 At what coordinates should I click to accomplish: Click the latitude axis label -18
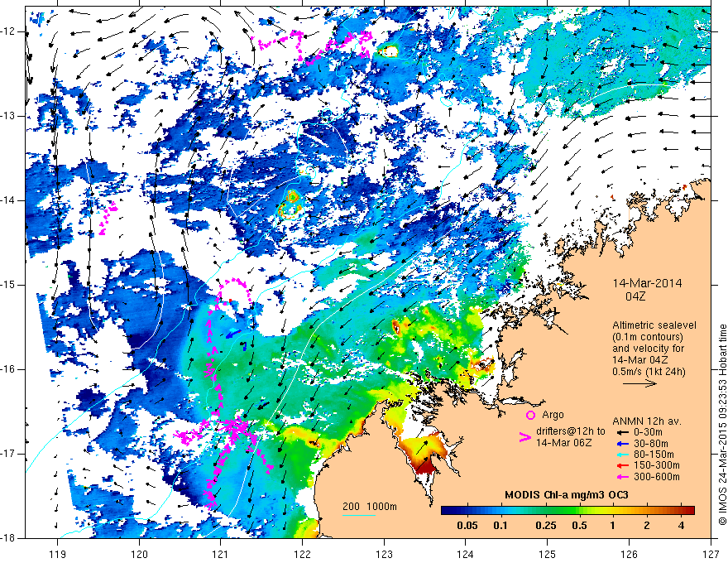pyautogui.click(x=8, y=538)
